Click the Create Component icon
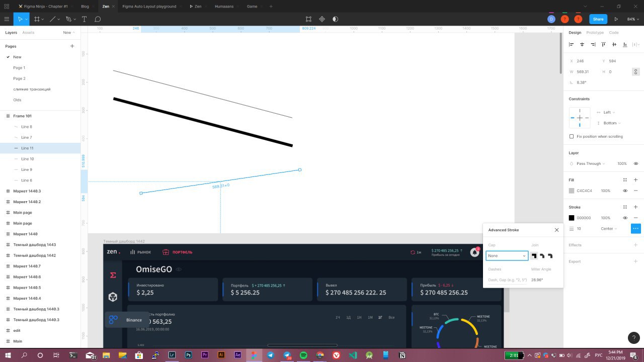The width and height of the screenshot is (644, 362). coord(322,19)
